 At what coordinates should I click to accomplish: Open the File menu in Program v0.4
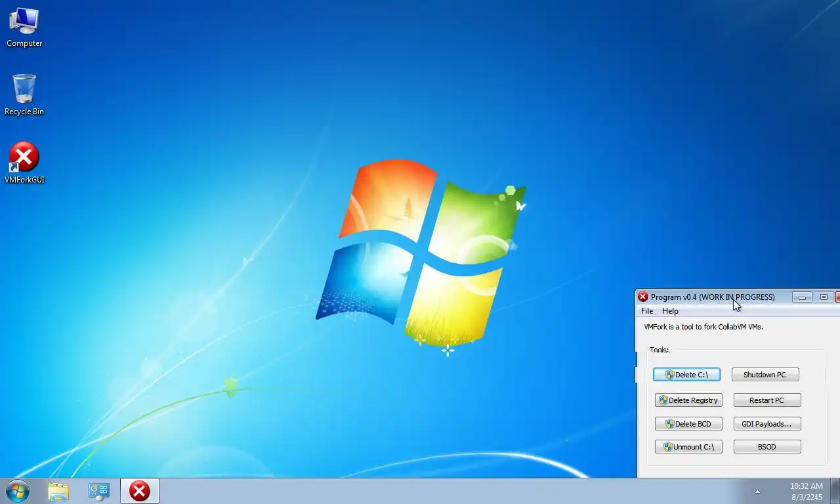click(x=647, y=311)
